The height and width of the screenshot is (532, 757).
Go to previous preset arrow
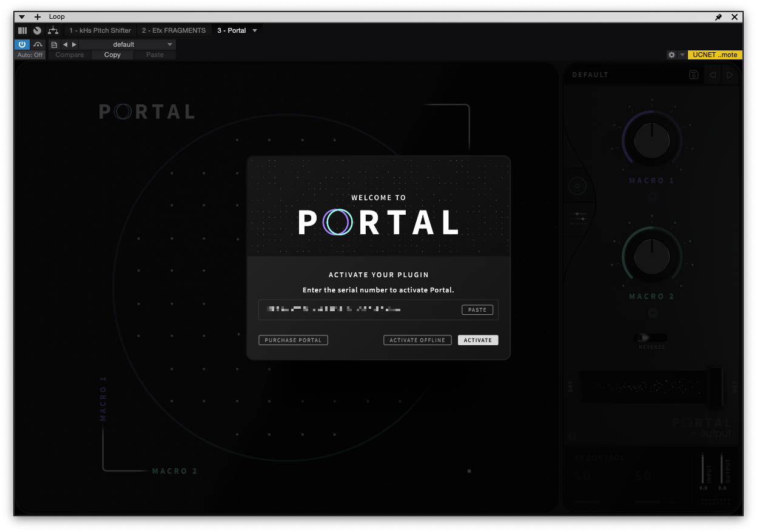[x=66, y=44]
